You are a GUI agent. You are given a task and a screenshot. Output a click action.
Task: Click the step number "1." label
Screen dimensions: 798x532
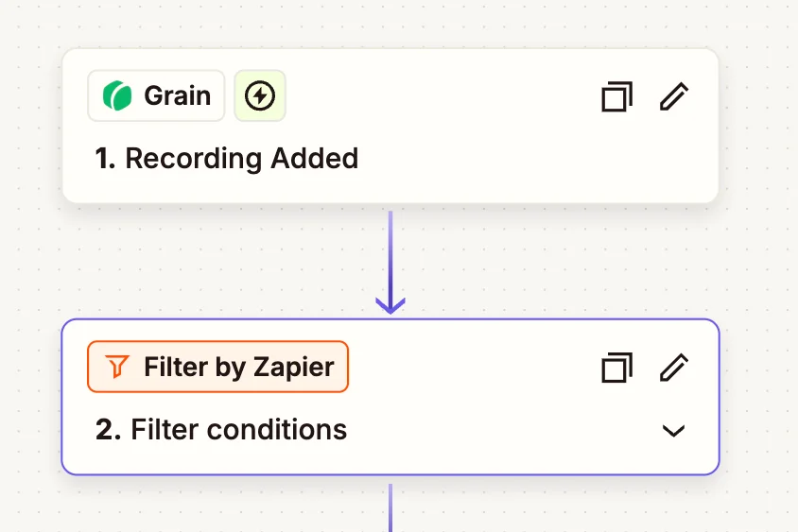pyautogui.click(x=105, y=158)
